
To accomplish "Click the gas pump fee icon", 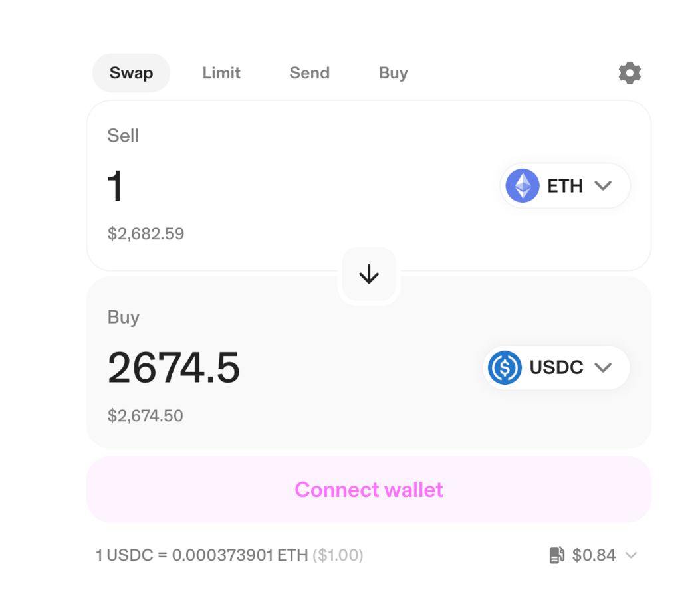I will coord(556,555).
